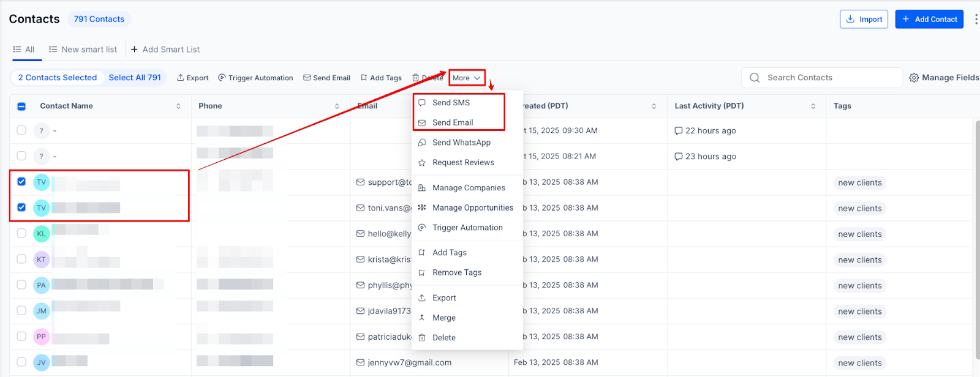Click Add Smart List
Image resolution: width=980 pixels, height=377 pixels.
[165, 50]
